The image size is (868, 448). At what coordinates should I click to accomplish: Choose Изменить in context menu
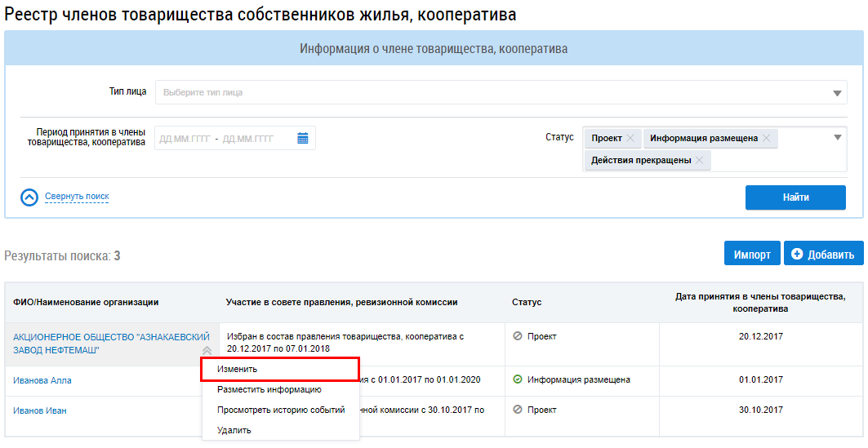[x=281, y=369]
